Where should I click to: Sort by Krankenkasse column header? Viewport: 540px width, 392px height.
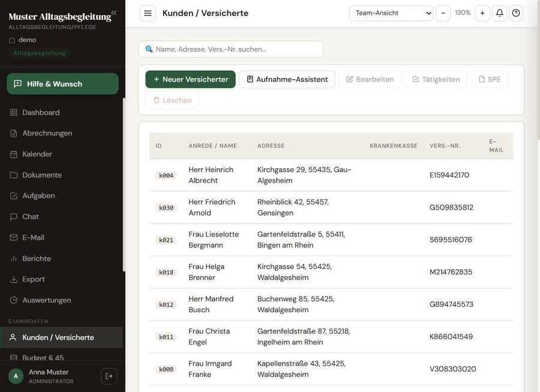coord(393,146)
